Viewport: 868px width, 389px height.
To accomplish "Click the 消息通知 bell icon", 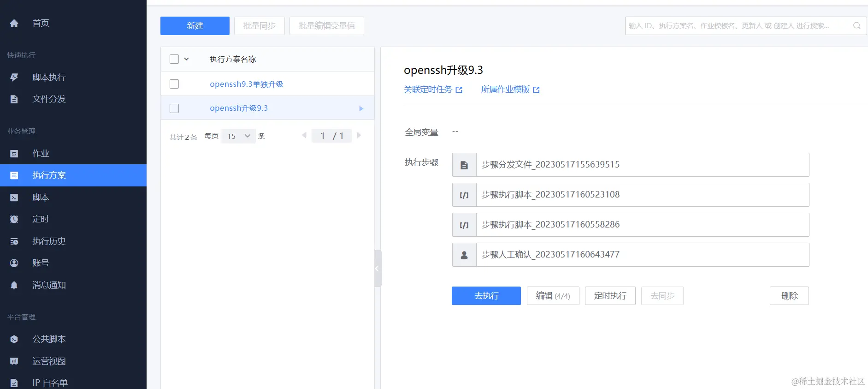I will point(14,285).
